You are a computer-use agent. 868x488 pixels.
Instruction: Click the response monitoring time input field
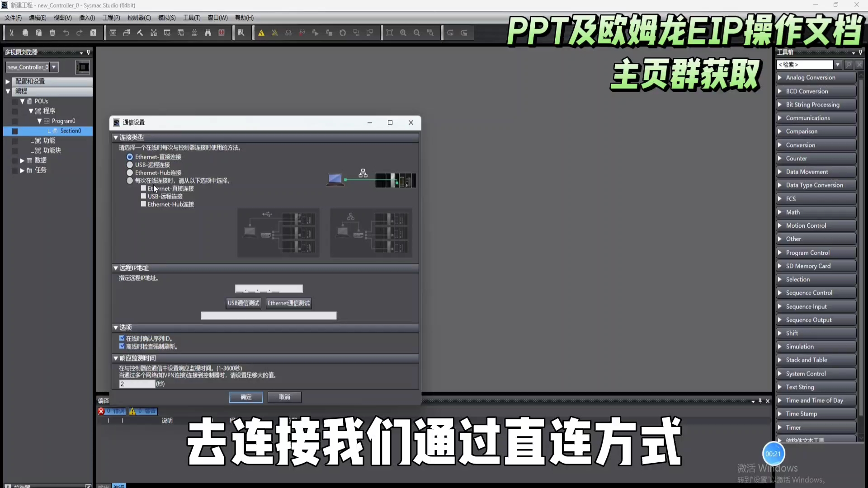[137, 384]
